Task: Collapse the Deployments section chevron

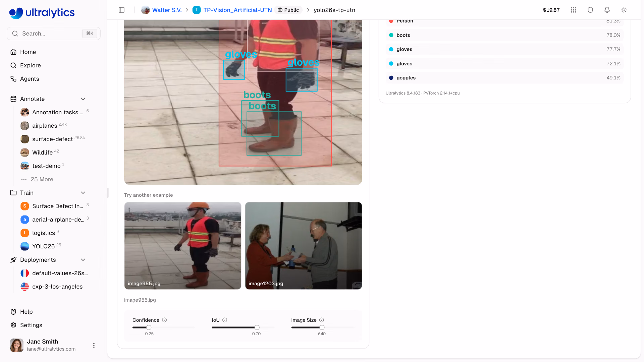Action: 83,260
